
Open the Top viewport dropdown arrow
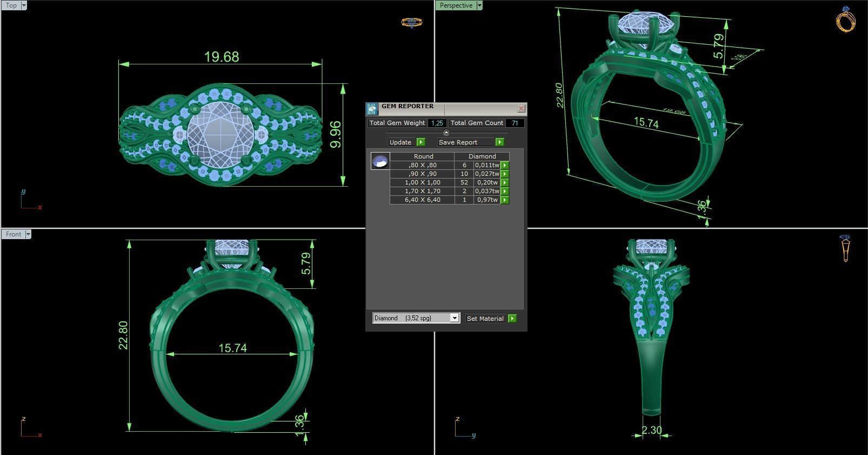pyautogui.click(x=24, y=5)
